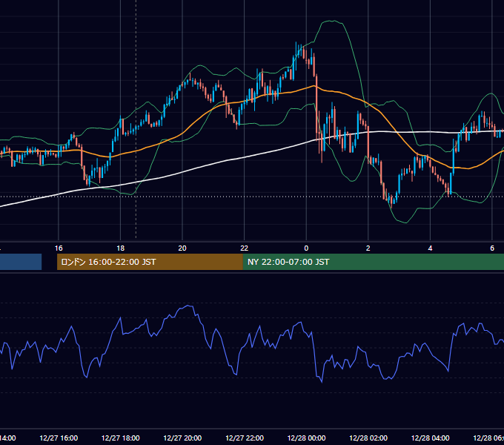Click the 20 hour label on chart axis
This screenshot has width=504, height=445.
pos(182,248)
